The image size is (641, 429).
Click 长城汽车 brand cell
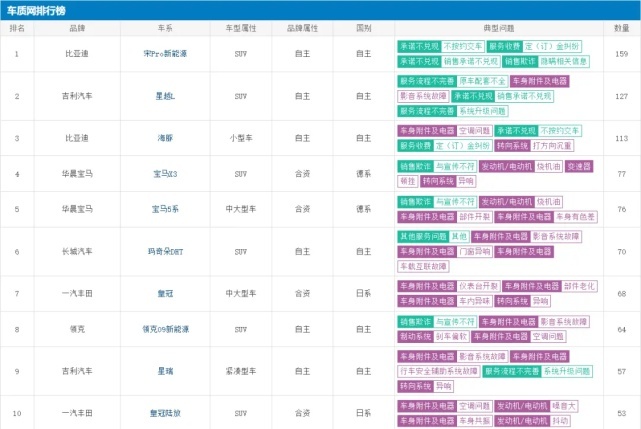coord(77,252)
